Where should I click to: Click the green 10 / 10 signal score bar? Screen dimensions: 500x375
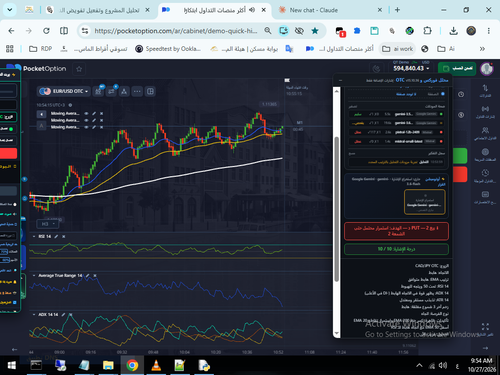pos(396,249)
